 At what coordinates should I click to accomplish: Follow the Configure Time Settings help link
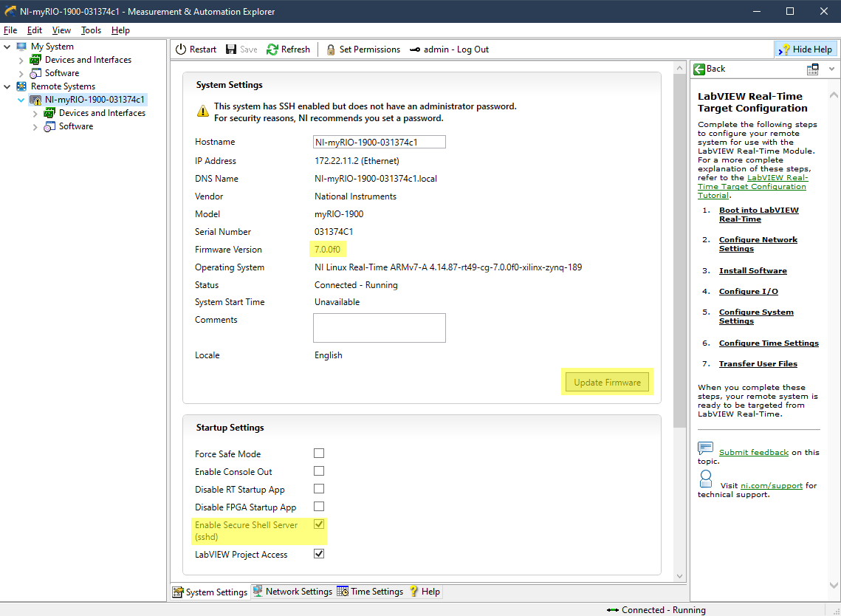pos(769,343)
